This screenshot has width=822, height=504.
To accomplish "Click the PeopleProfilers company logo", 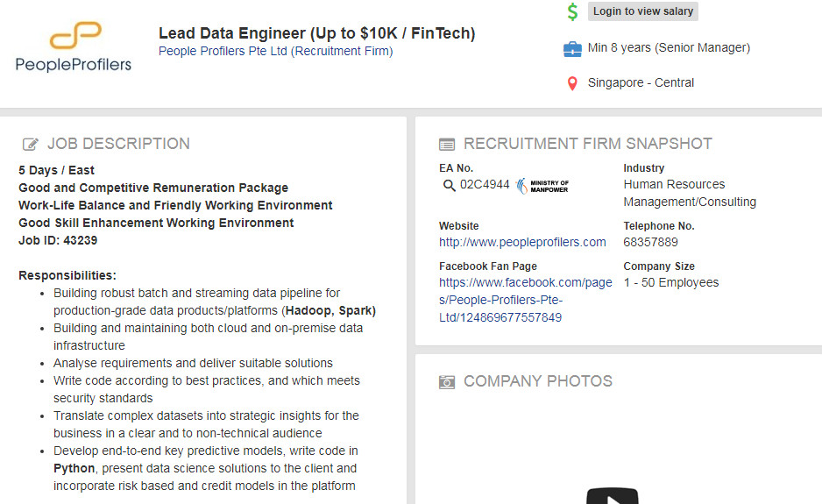I will pyautogui.click(x=74, y=48).
